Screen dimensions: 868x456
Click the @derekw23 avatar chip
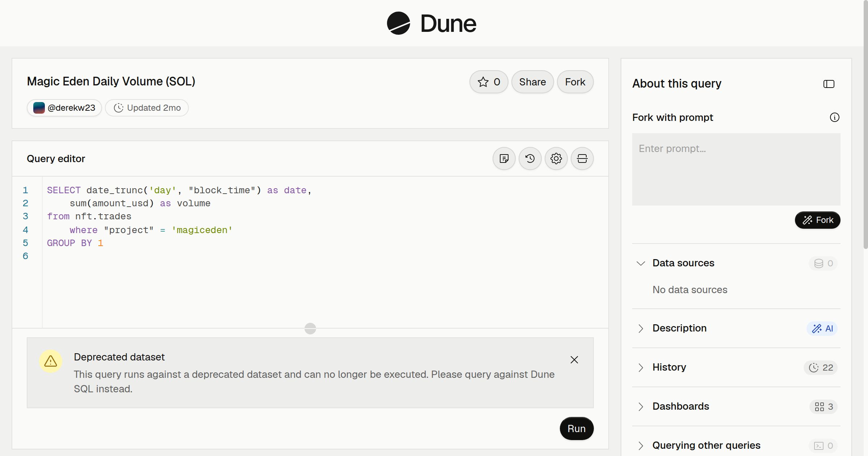[x=64, y=108]
